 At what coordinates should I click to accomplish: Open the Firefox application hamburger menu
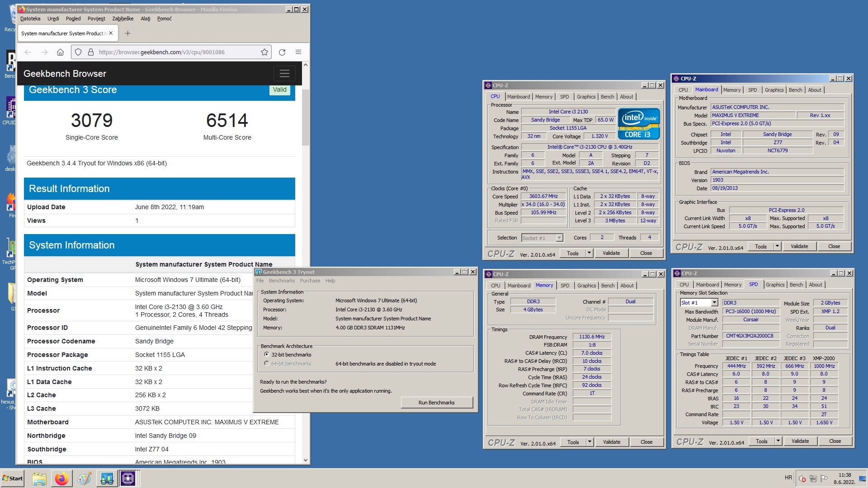tap(298, 52)
